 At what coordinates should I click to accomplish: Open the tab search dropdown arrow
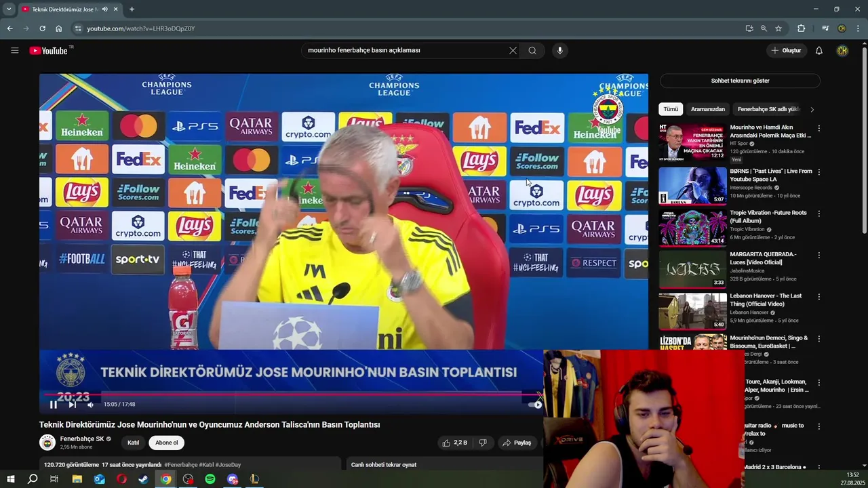point(9,9)
